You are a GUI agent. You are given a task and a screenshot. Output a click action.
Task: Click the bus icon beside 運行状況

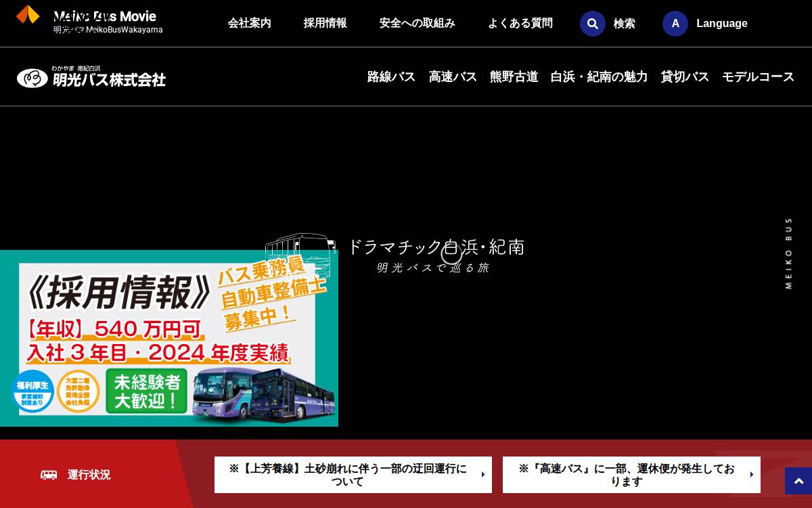[49, 475]
